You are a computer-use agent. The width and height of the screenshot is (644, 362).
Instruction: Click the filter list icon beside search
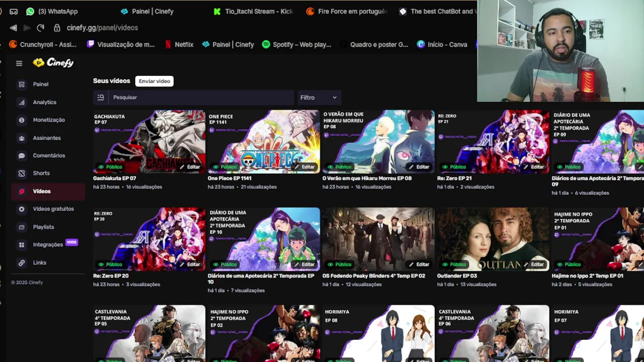click(x=101, y=98)
